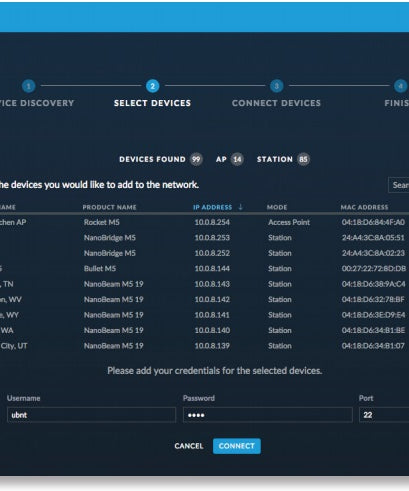Click the IP Address sort arrow
The width and height of the screenshot is (409, 491).
240,207
